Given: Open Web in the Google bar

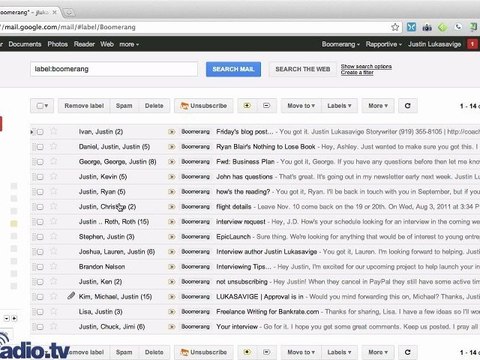Looking at the screenshot, I should pyautogui.click(x=107, y=44).
